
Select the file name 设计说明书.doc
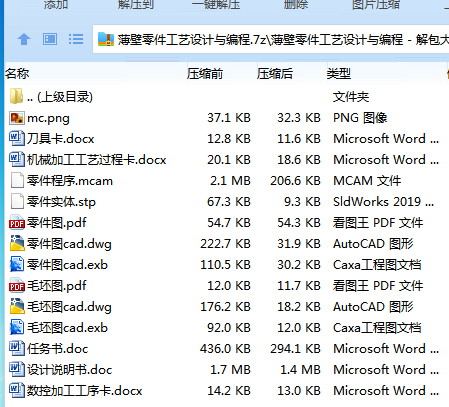tap(70, 370)
